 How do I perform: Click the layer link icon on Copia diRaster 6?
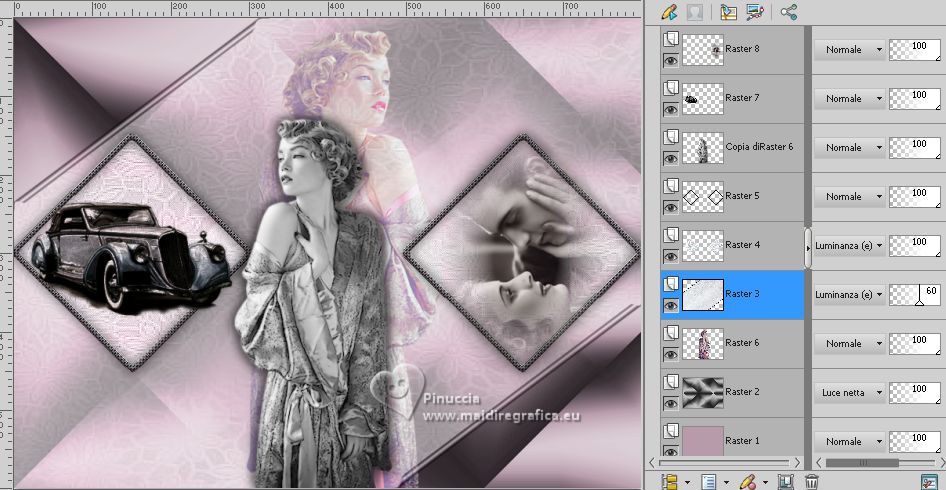670,137
